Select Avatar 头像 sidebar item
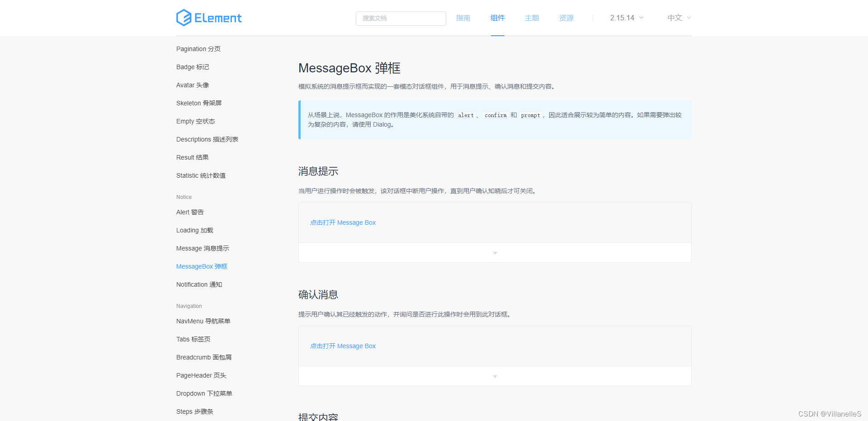Image resolution: width=868 pixels, height=421 pixels. click(193, 85)
